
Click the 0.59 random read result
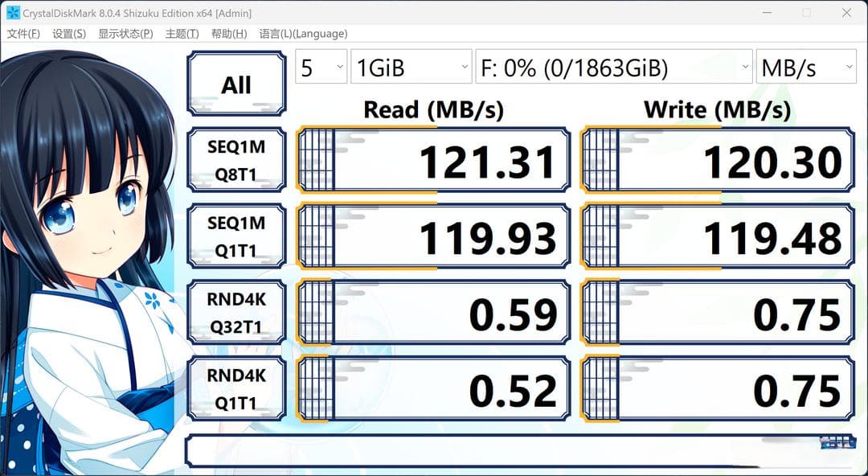(433, 313)
